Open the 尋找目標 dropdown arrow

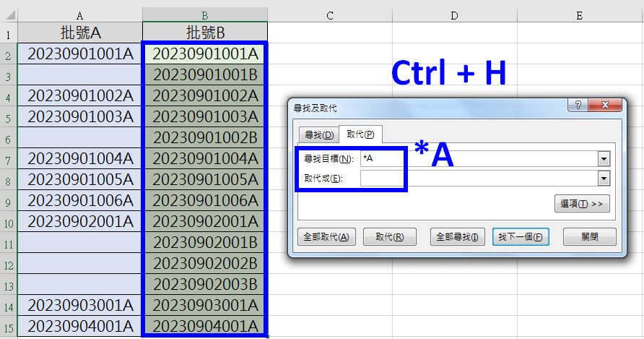pos(604,158)
